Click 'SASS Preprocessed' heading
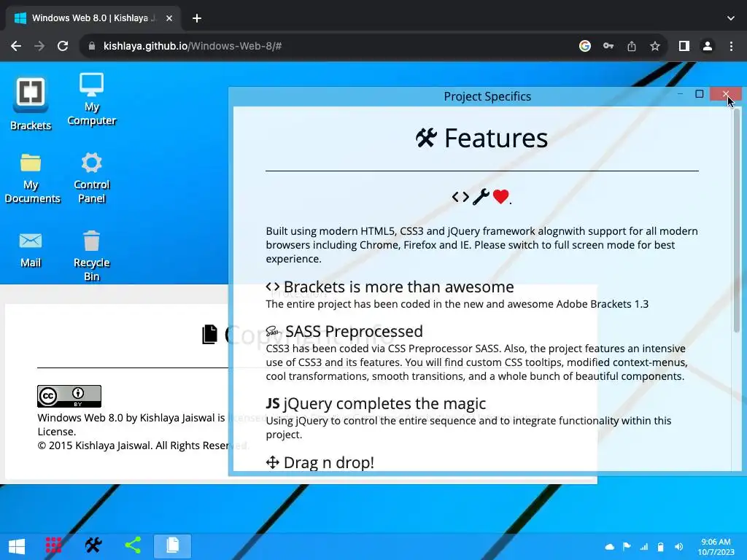 [344, 331]
